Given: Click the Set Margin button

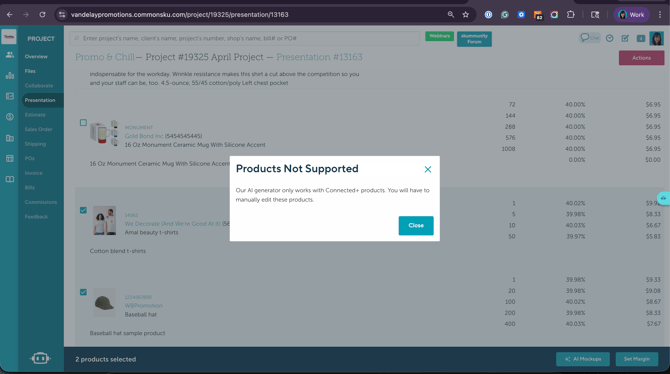Looking at the screenshot, I should click(x=637, y=359).
